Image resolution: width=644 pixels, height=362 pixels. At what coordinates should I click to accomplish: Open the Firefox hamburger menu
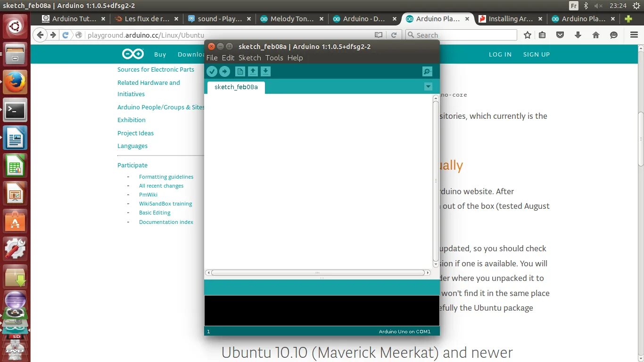tap(634, 35)
